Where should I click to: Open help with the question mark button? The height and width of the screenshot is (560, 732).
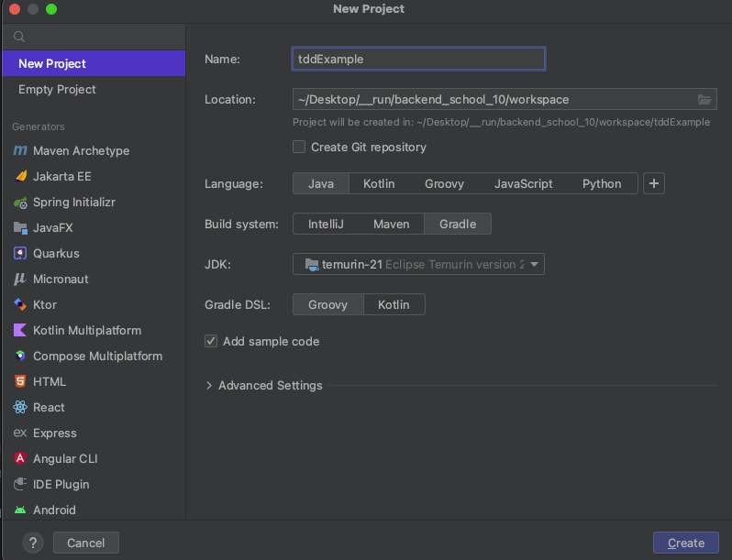coord(33,543)
